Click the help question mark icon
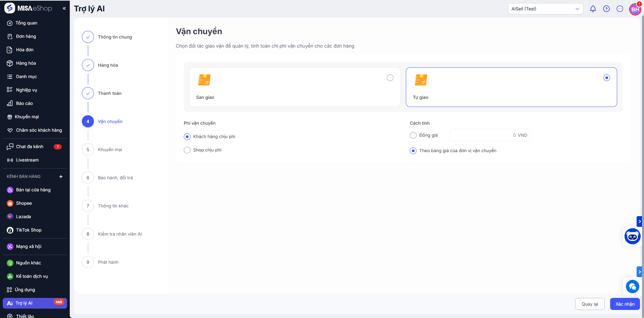The width and height of the screenshot is (644, 318). [606, 9]
